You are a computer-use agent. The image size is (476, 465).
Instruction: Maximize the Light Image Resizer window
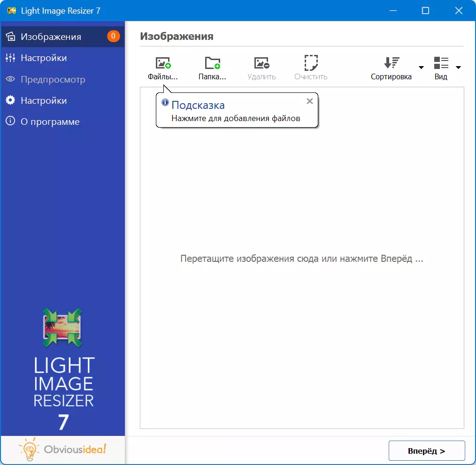[x=426, y=11]
